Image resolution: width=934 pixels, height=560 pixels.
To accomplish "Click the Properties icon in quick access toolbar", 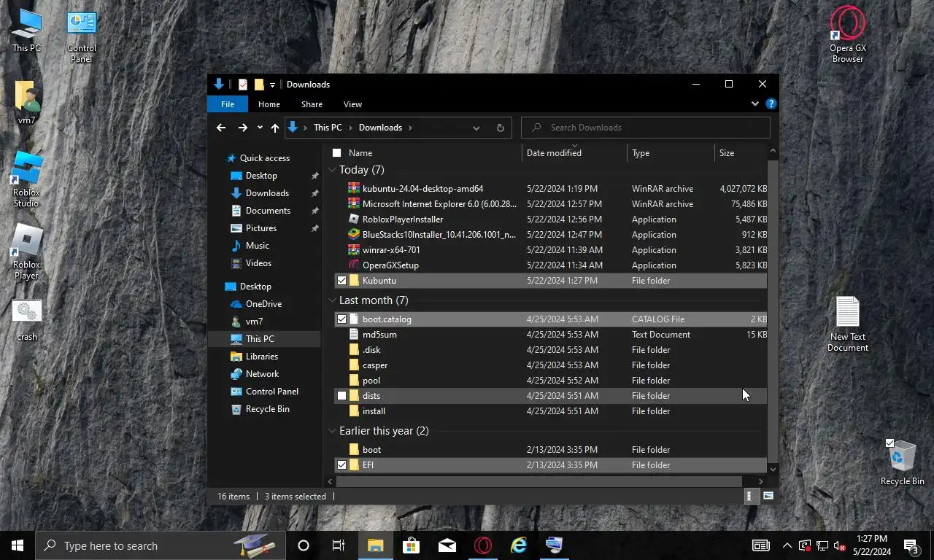I will coord(243,85).
